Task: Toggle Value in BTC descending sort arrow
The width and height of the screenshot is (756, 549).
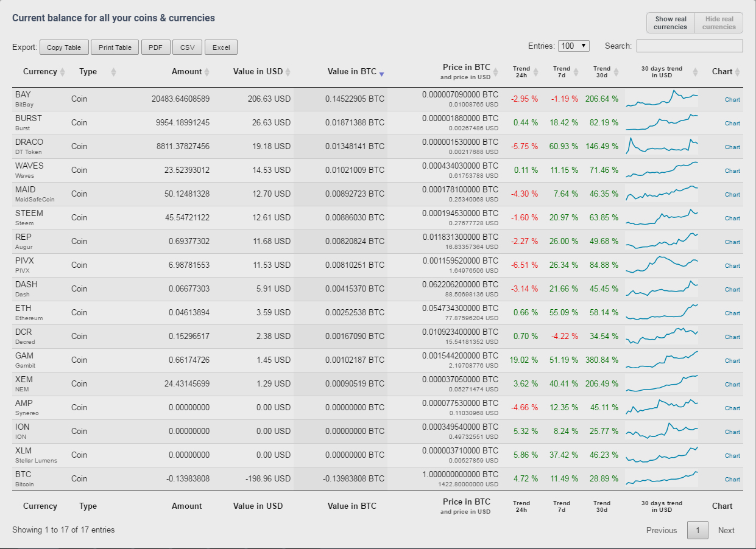Action: [x=382, y=74]
